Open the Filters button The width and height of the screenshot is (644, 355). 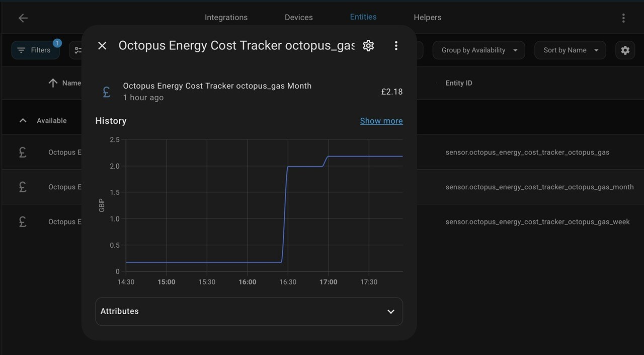(35, 50)
